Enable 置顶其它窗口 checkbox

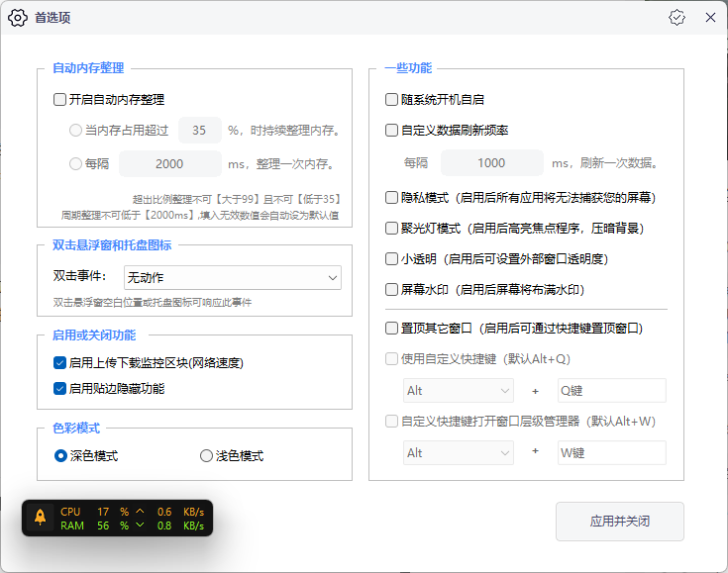tap(391, 328)
